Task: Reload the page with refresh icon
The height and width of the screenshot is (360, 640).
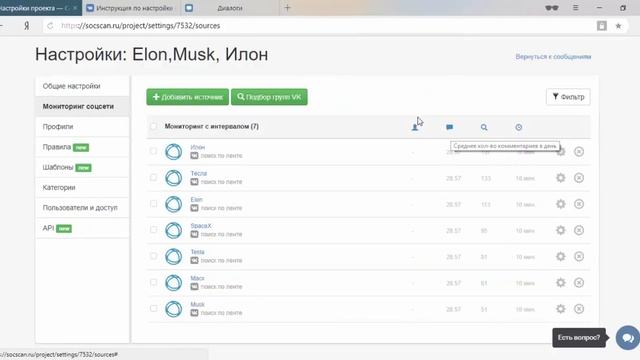Action: pos(50,26)
